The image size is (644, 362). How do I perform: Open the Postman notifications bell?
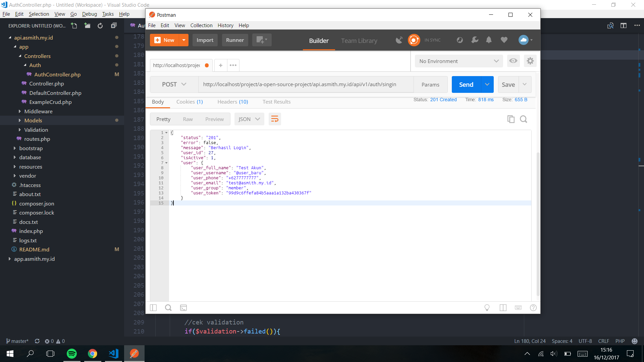(x=489, y=40)
